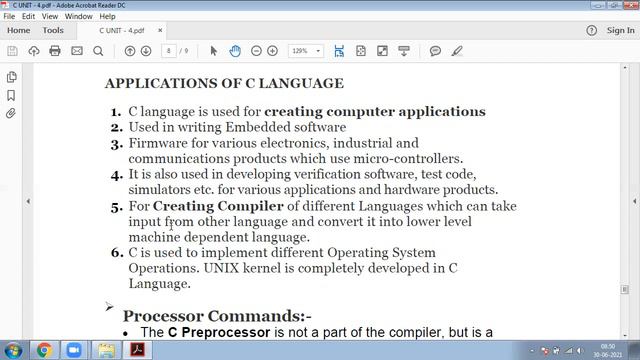640x360 pixels.
Task: Click the bold text 'C Preprocessor'
Action: click(219, 332)
